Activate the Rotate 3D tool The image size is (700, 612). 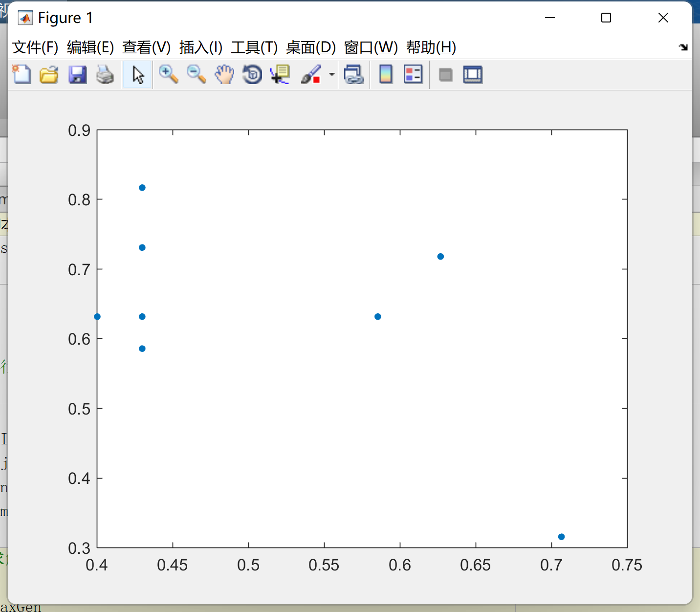[x=252, y=75]
